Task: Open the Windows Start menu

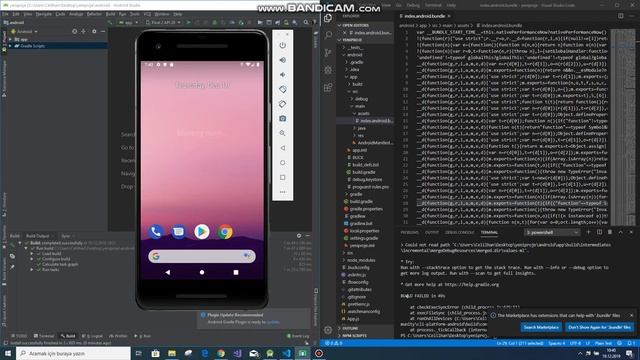Action: pyautogui.click(x=8, y=353)
